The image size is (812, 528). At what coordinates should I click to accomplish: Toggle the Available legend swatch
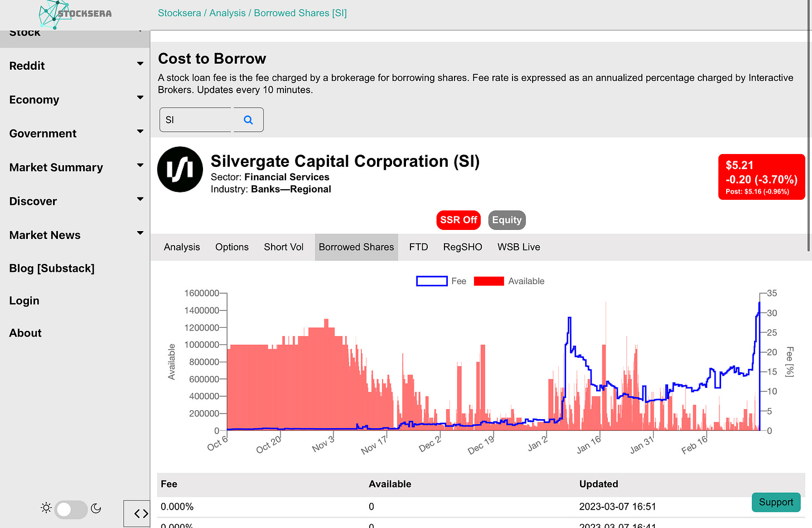click(489, 281)
